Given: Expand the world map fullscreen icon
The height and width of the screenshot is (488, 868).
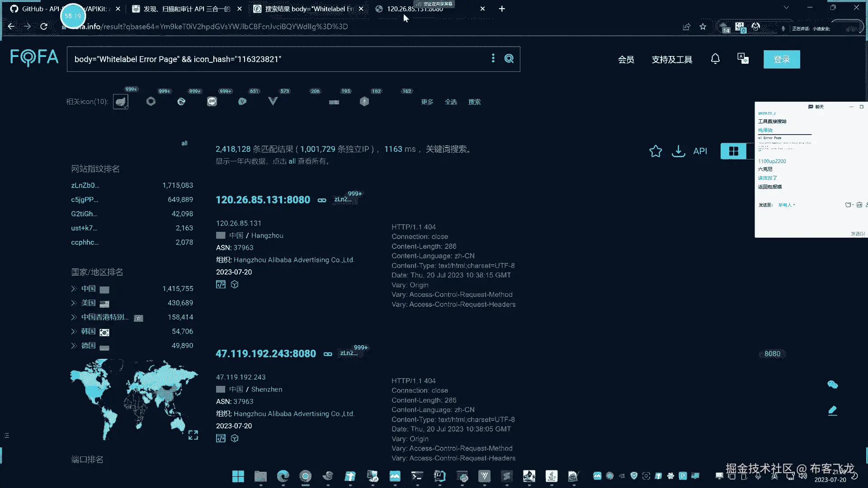Looking at the screenshot, I should 193,435.
